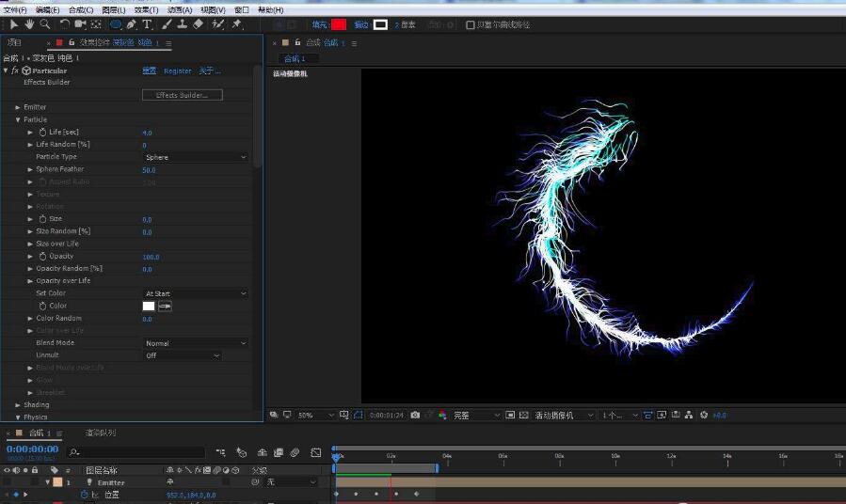Toggle the Life [sec] stopwatch
Image resolution: width=846 pixels, height=504 pixels.
(42, 133)
